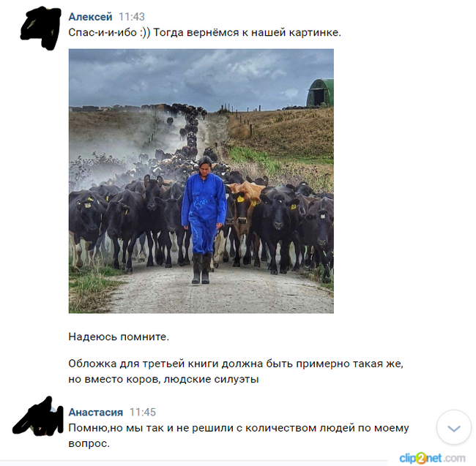Click the brown cow with yellow ear tag
476x466 pixels.
click(x=245, y=209)
